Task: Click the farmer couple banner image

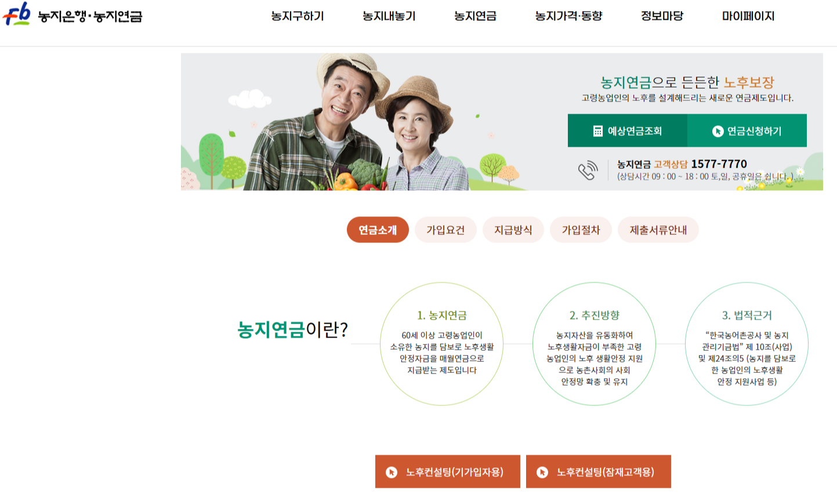Action: (x=354, y=122)
